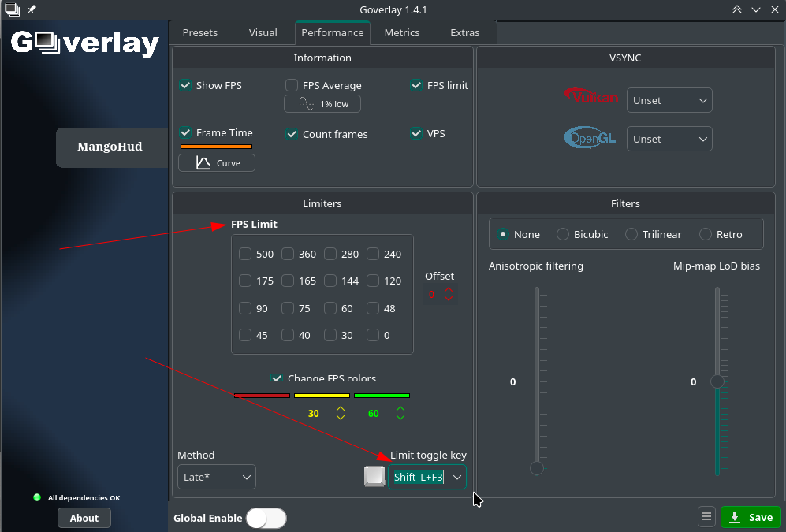Click the 1% low button

coord(322,104)
